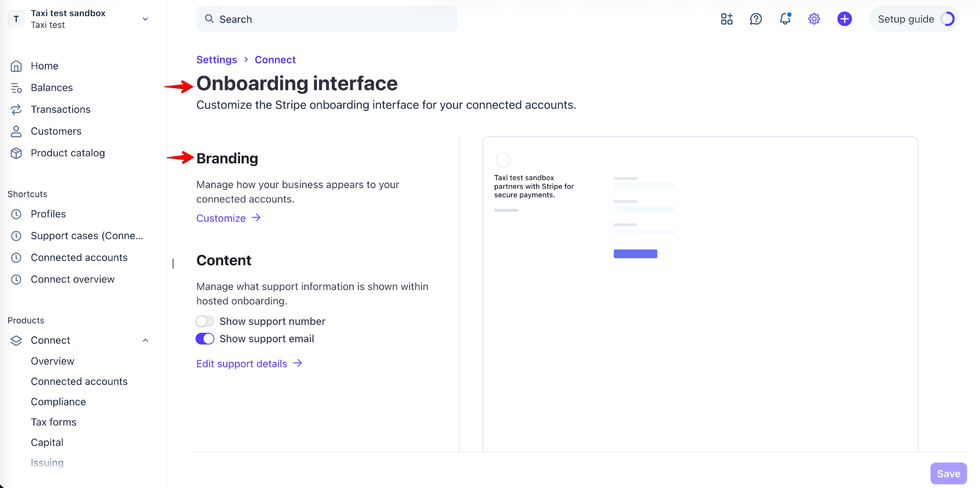This screenshot has height=488, width=980.
Task: Open the help question mark icon
Action: point(756,19)
